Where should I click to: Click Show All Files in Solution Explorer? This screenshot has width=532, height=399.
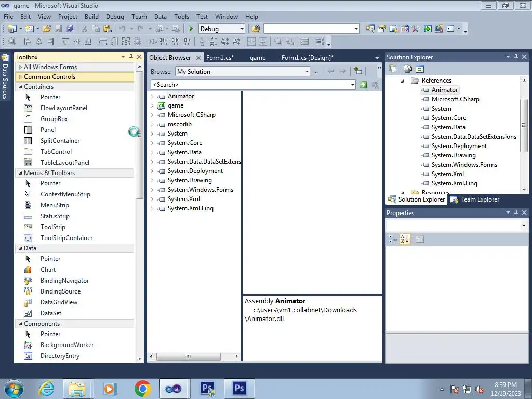(x=408, y=69)
